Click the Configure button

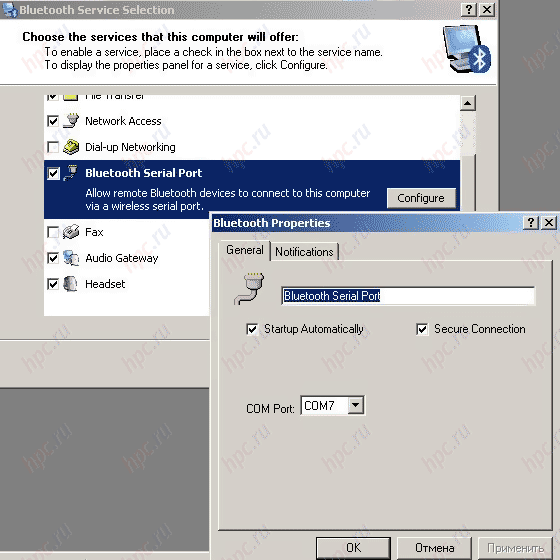click(421, 198)
